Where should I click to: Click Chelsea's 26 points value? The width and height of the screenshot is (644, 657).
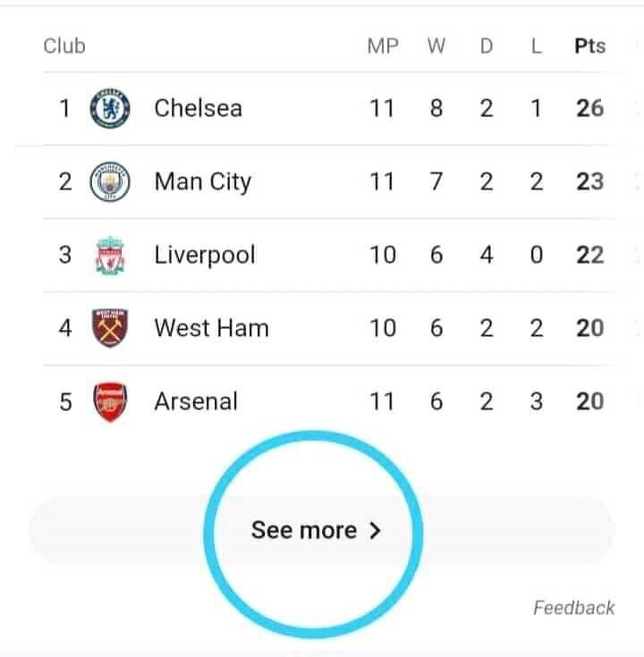pyautogui.click(x=590, y=108)
